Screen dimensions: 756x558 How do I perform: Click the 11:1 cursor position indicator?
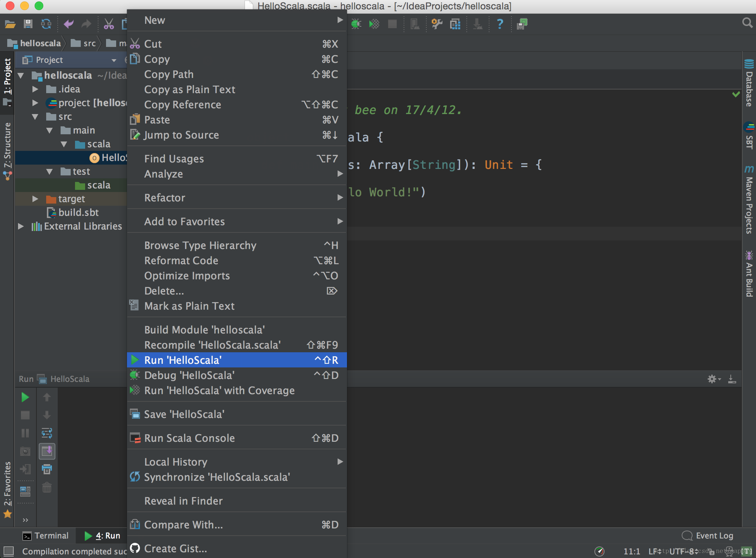[632, 551]
